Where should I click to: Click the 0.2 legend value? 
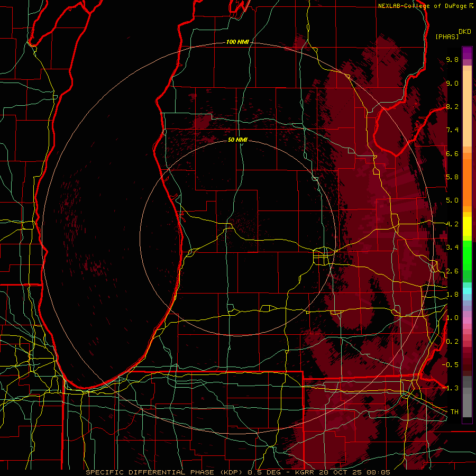coord(452,342)
